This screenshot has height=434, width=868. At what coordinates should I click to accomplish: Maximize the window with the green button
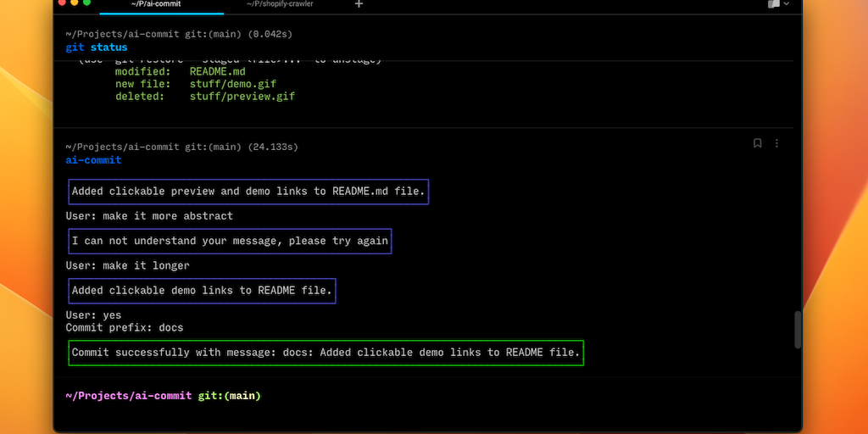pyautogui.click(x=87, y=3)
